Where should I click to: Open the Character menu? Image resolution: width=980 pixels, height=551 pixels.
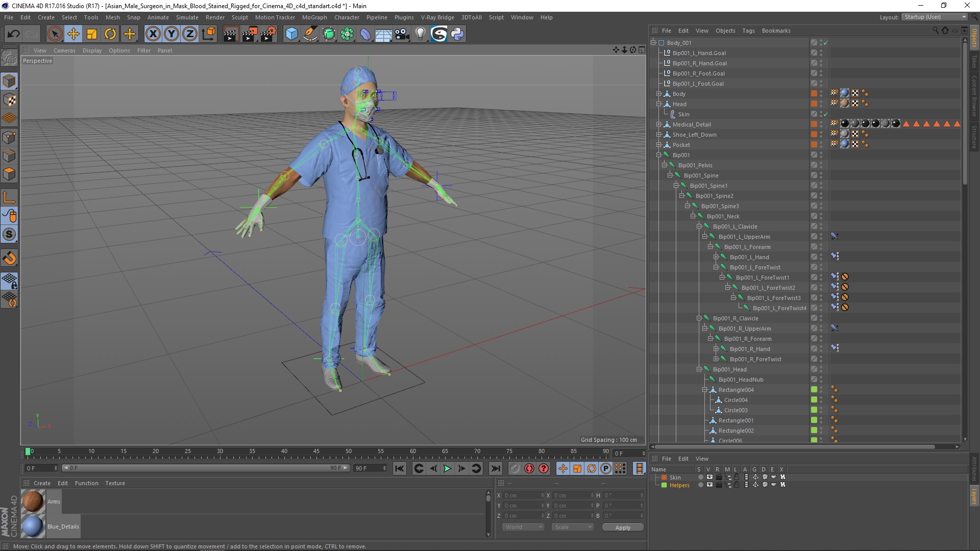point(347,17)
